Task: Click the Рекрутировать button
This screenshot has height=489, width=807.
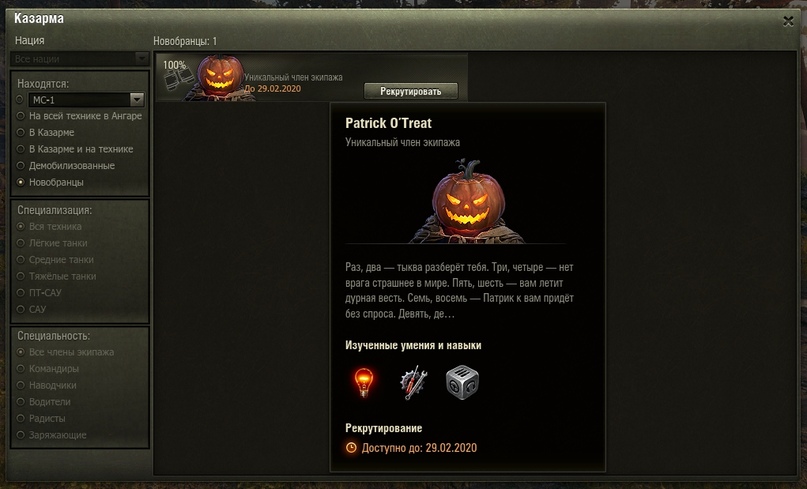Action: click(x=411, y=91)
